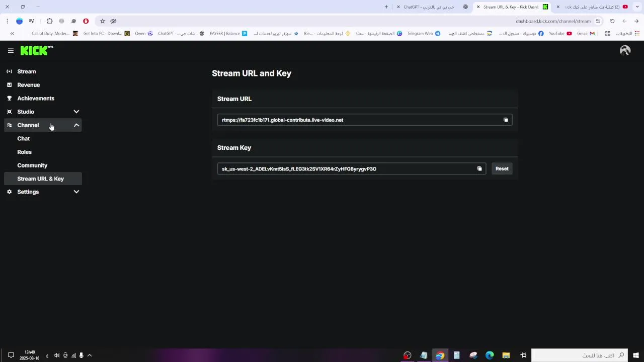Open Task View on the taskbar
This screenshot has height=362, width=644.
tap(523, 355)
